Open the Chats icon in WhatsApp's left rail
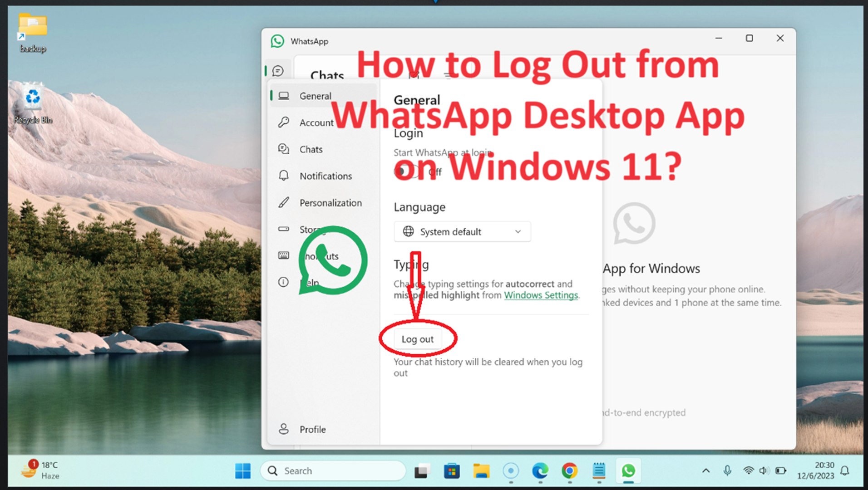The image size is (868, 490). pyautogui.click(x=278, y=71)
